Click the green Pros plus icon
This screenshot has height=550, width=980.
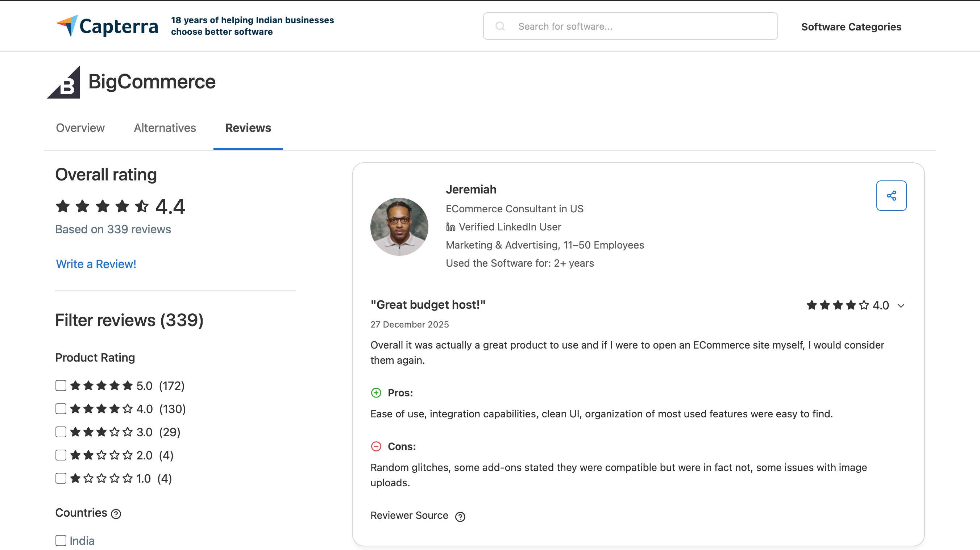[376, 392]
